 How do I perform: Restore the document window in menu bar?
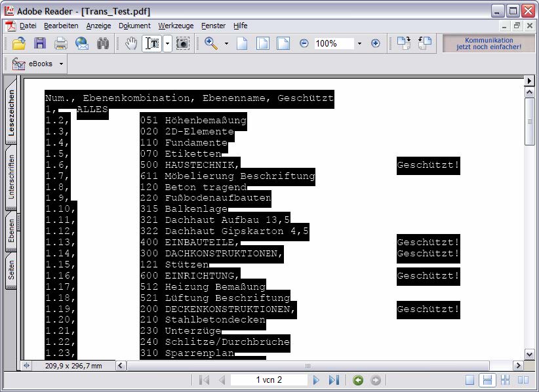point(517,26)
